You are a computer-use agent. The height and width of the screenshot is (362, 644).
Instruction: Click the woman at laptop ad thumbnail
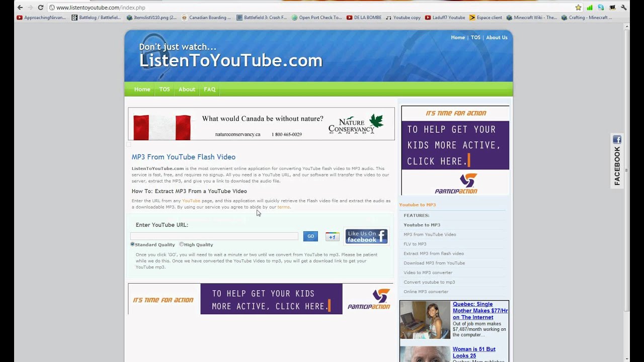425,320
